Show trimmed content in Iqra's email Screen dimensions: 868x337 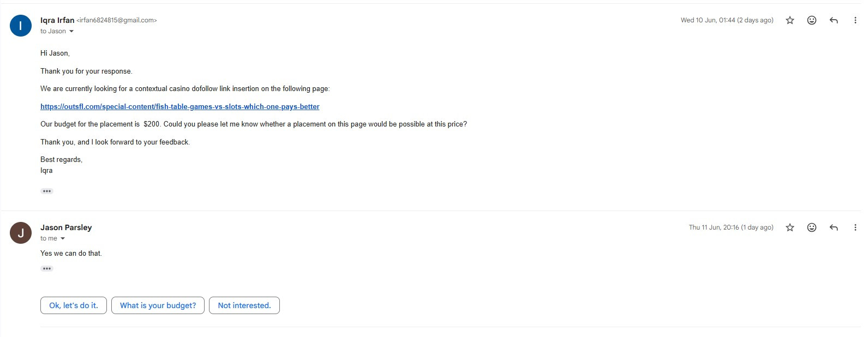point(47,191)
